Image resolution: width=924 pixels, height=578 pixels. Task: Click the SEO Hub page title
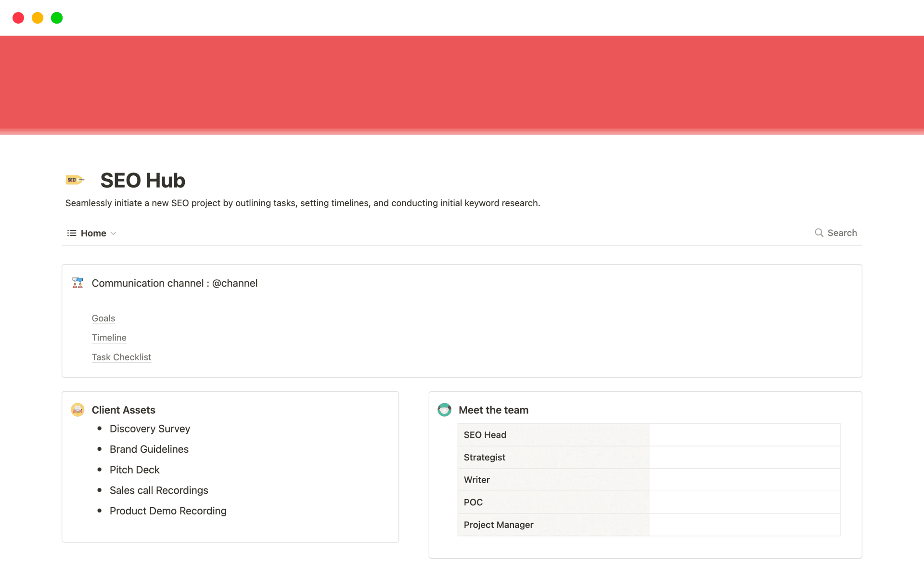click(142, 180)
